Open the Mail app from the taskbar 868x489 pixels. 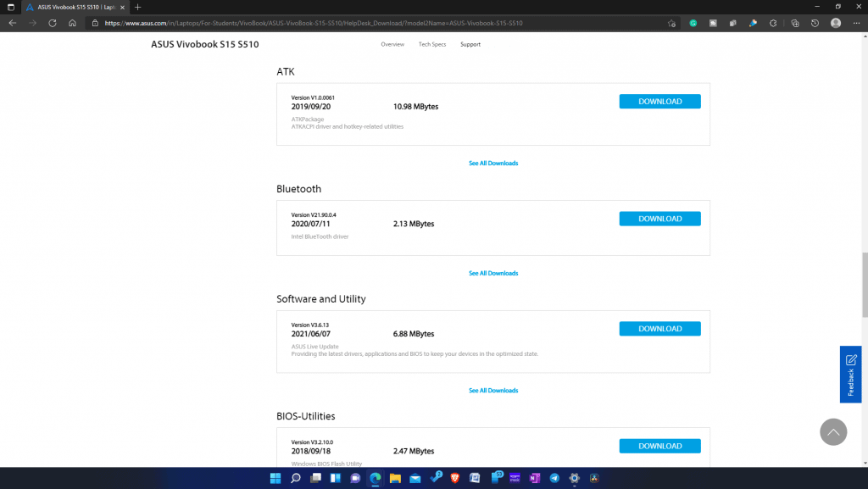pyautogui.click(x=415, y=477)
